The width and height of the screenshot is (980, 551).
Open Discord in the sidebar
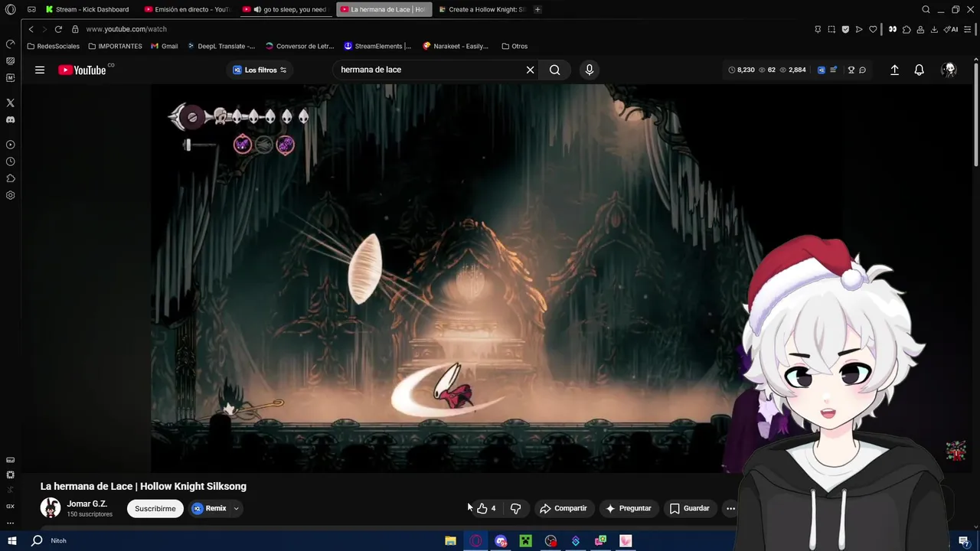(x=10, y=119)
